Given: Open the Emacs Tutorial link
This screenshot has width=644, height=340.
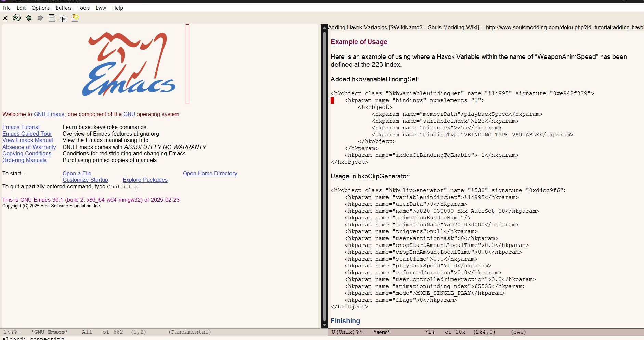Looking at the screenshot, I should (21, 127).
